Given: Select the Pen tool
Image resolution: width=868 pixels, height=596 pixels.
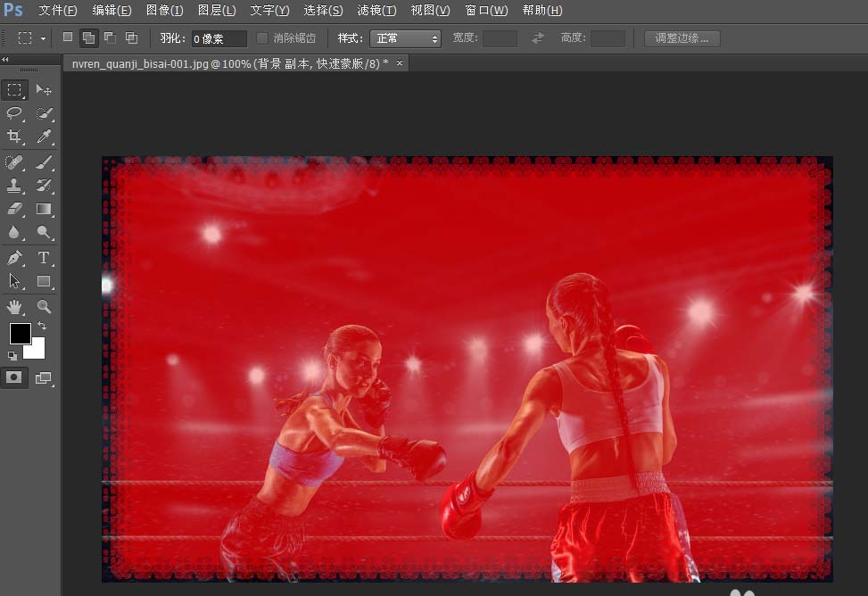Looking at the screenshot, I should (x=14, y=258).
